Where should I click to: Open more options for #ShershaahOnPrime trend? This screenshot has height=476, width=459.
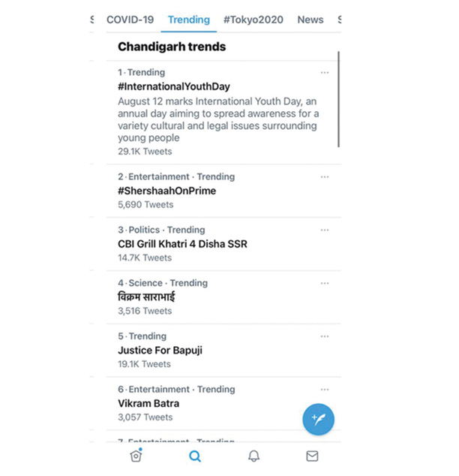pyautogui.click(x=325, y=176)
